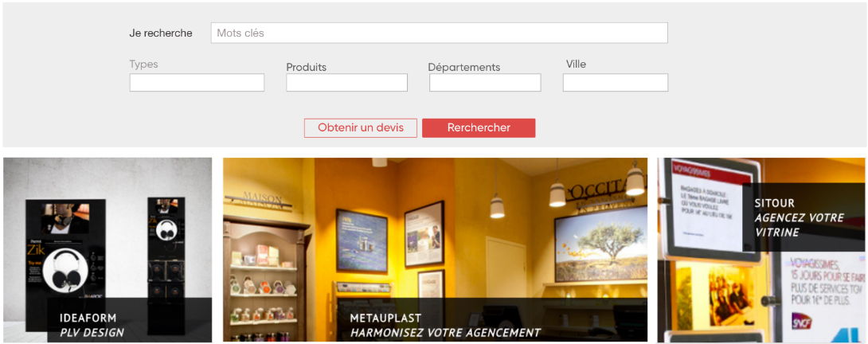The image size is (868, 344).
Task: Click the Ville input field
Action: [x=616, y=83]
